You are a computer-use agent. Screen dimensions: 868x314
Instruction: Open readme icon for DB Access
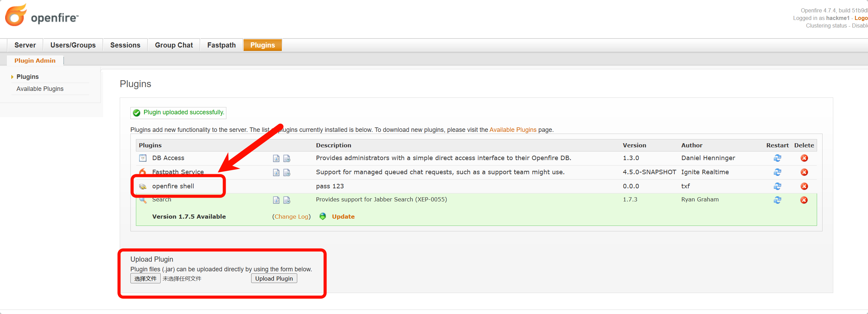tap(276, 158)
